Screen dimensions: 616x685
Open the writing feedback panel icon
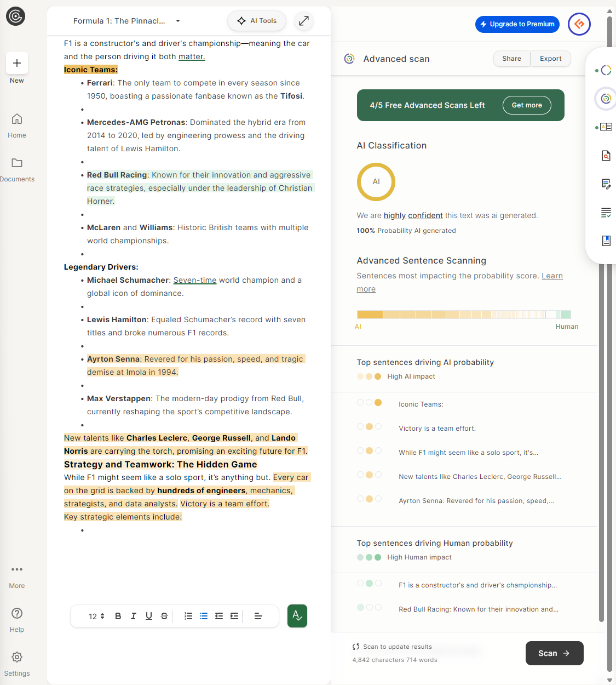click(606, 127)
